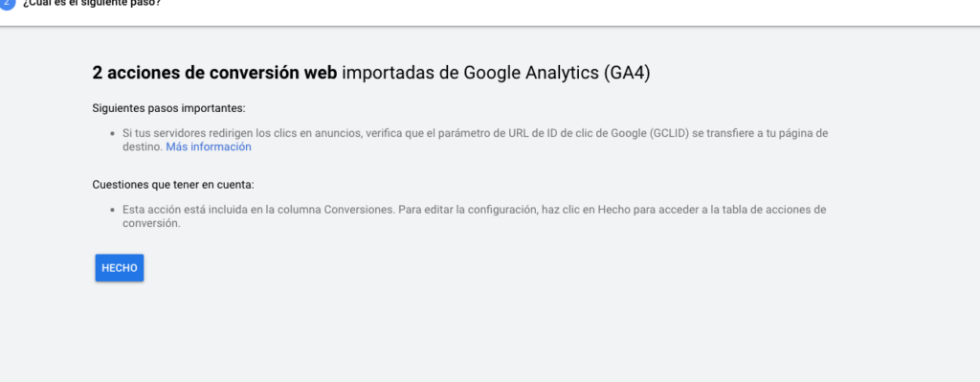Click the '(GCLID)' term in the first bullet

point(671,133)
